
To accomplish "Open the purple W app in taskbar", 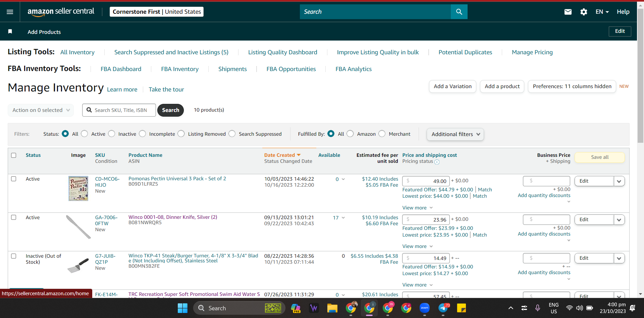I will coord(314,308).
